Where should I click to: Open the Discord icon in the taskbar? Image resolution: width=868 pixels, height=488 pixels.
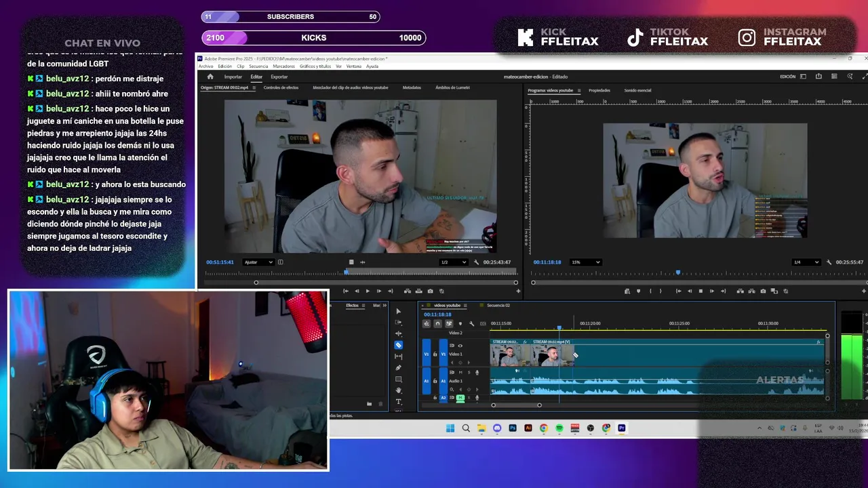tap(497, 428)
